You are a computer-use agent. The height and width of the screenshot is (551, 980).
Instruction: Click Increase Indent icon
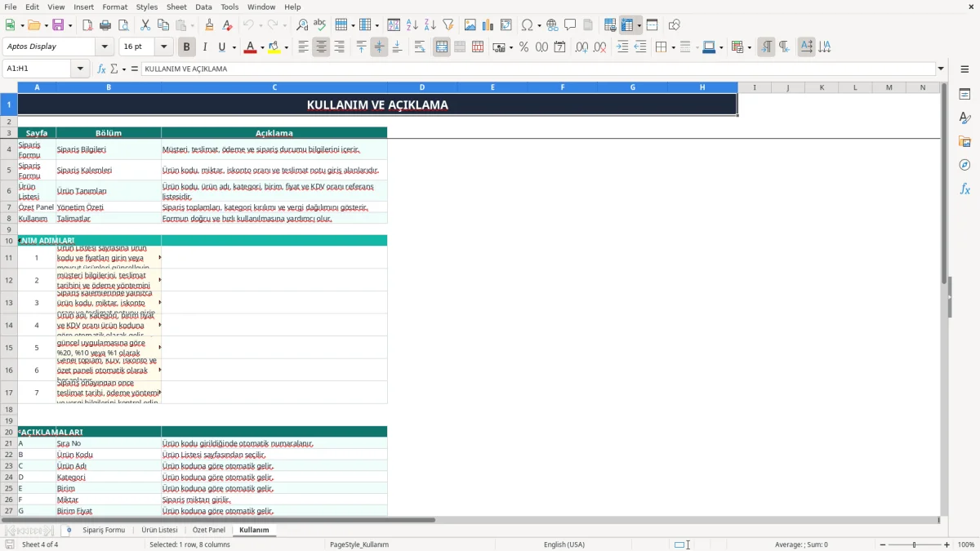(x=622, y=47)
